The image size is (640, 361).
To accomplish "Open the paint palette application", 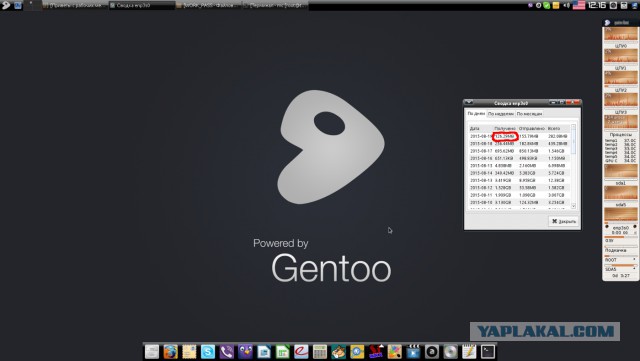I will point(394,352).
